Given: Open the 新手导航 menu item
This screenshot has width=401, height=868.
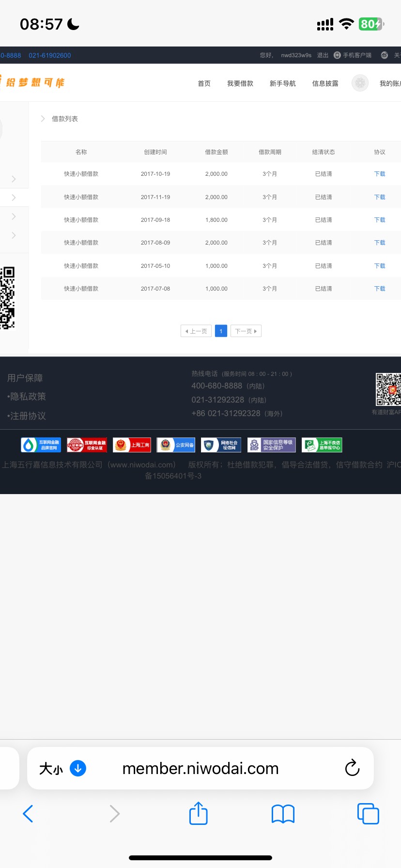Looking at the screenshot, I should click(283, 83).
